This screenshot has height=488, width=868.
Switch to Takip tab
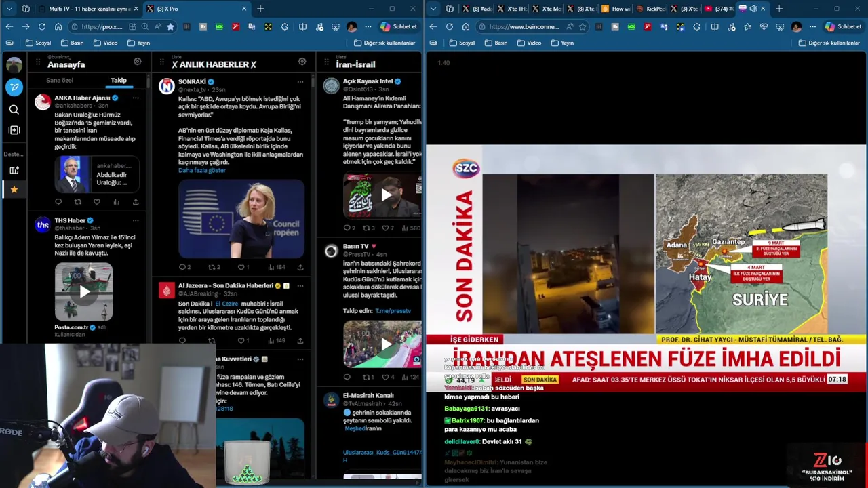119,81
